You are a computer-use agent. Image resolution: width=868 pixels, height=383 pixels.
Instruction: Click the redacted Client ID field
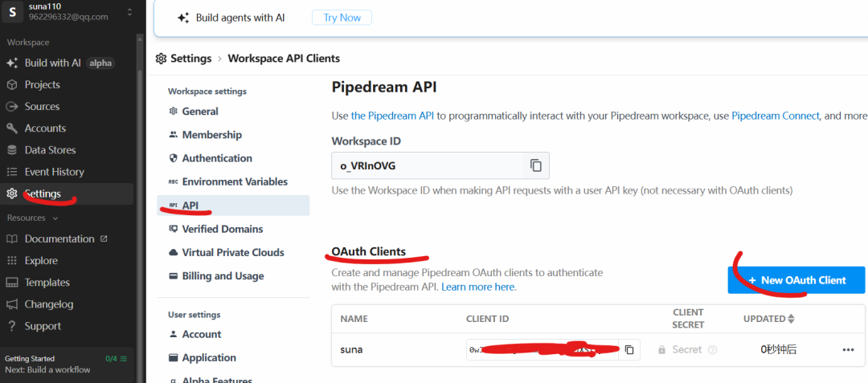coord(542,350)
